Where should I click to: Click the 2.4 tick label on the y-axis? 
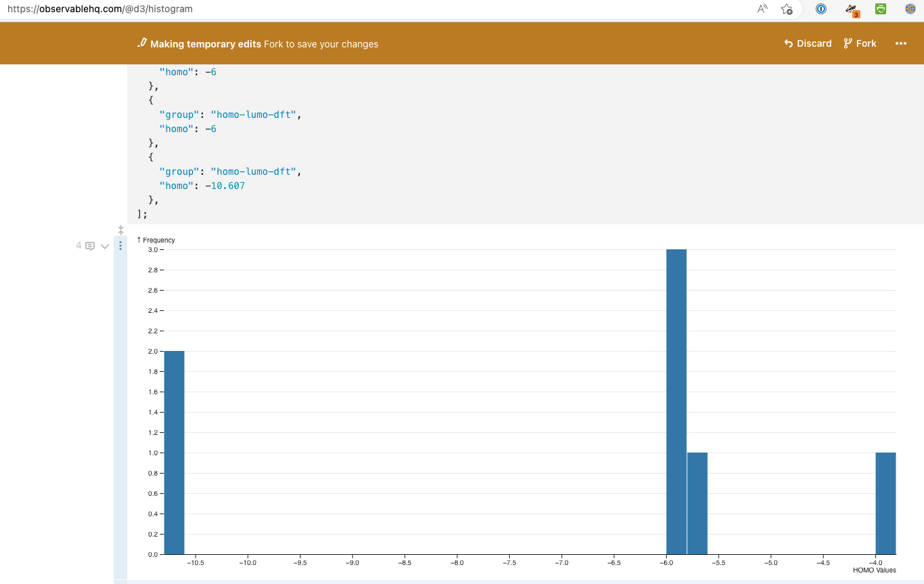[152, 310]
